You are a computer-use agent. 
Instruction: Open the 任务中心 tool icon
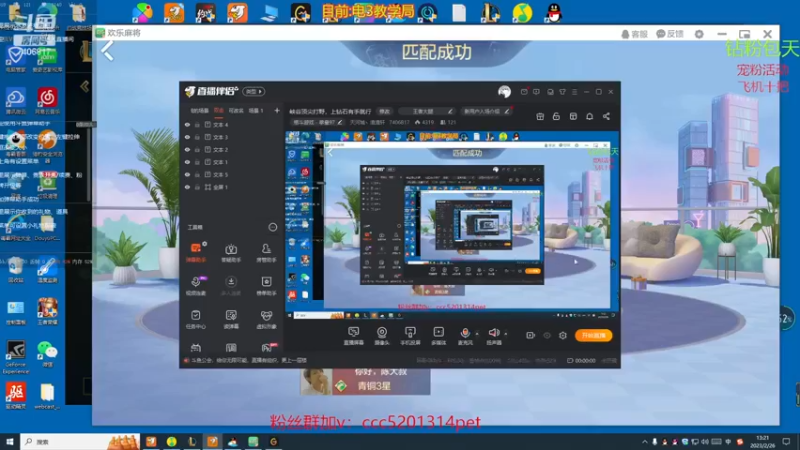pyautogui.click(x=195, y=319)
